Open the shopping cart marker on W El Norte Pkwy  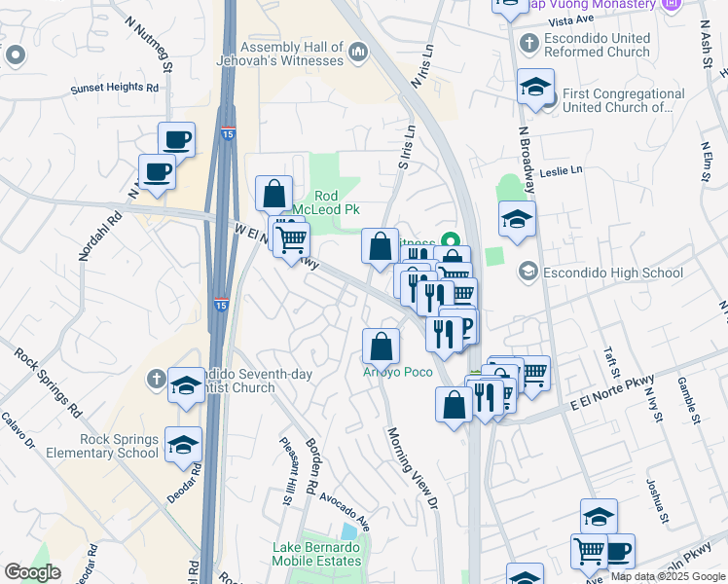point(292,240)
